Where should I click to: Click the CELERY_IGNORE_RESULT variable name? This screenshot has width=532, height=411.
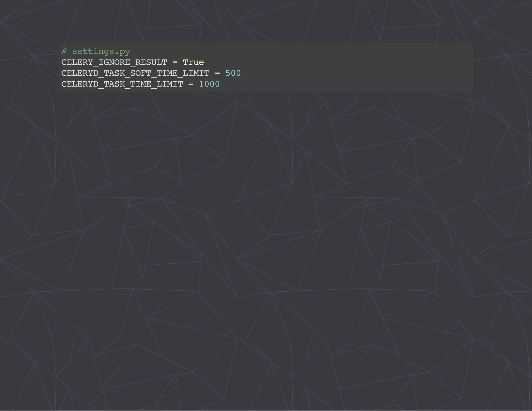(x=114, y=62)
